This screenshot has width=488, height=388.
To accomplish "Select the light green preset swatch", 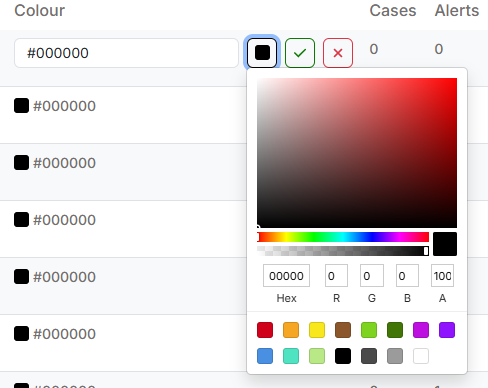I will (x=369, y=330).
